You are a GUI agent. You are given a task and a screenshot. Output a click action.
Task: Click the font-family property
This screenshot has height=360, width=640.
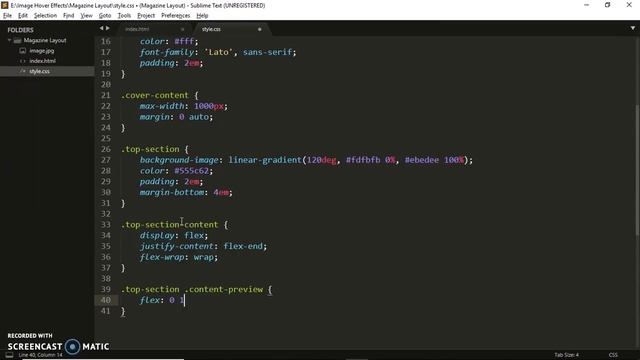167,52
